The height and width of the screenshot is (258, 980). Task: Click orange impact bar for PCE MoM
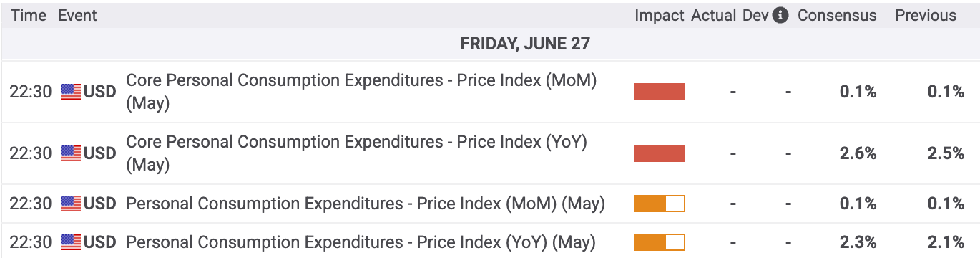(660, 204)
